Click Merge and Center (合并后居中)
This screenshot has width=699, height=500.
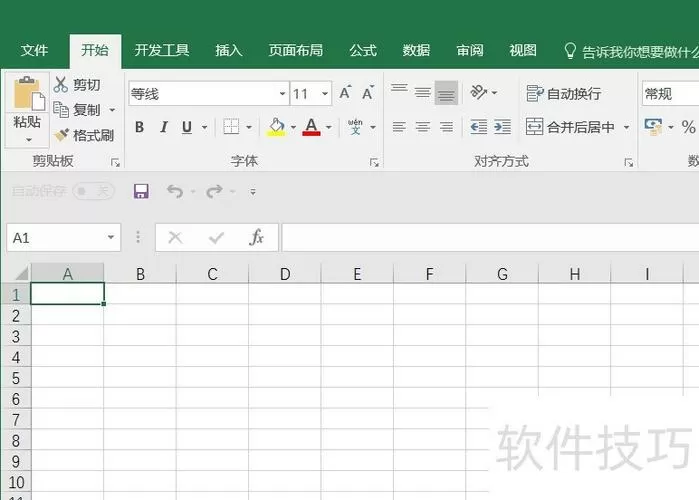pyautogui.click(x=570, y=127)
